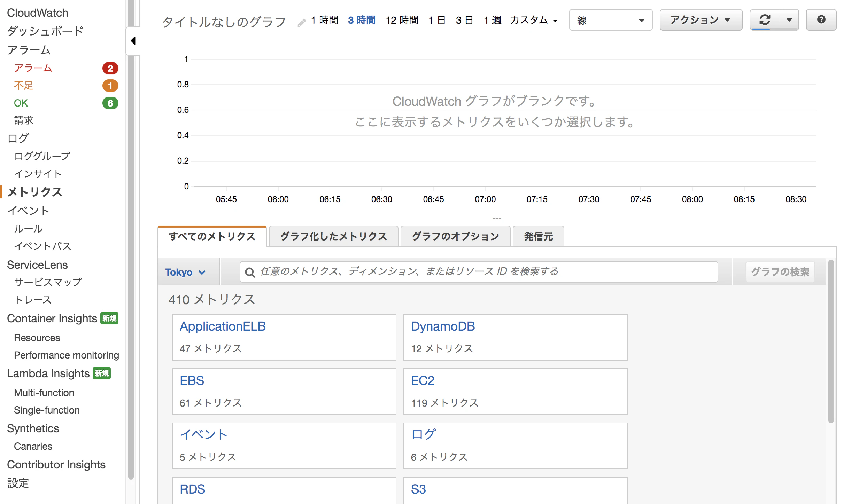This screenshot has width=843, height=504.
Task: Open Canaries under Synthetics
Action: tap(33, 446)
